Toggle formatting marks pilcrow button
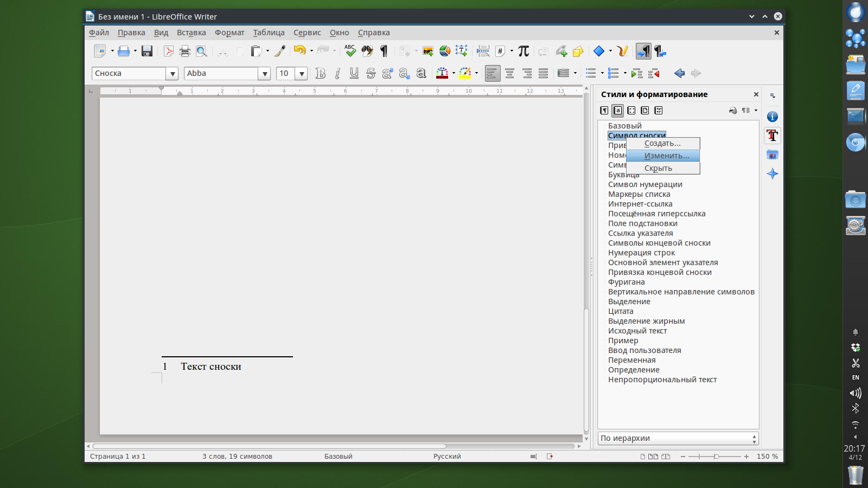The width and height of the screenshot is (868, 488). click(x=384, y=52)
